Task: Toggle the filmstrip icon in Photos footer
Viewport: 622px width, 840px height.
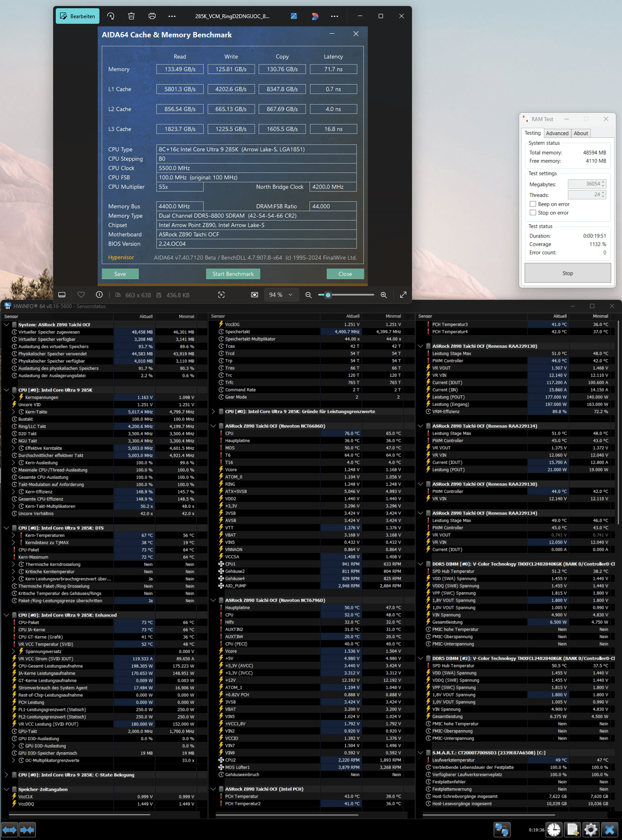Action: [x=62, y=295]
